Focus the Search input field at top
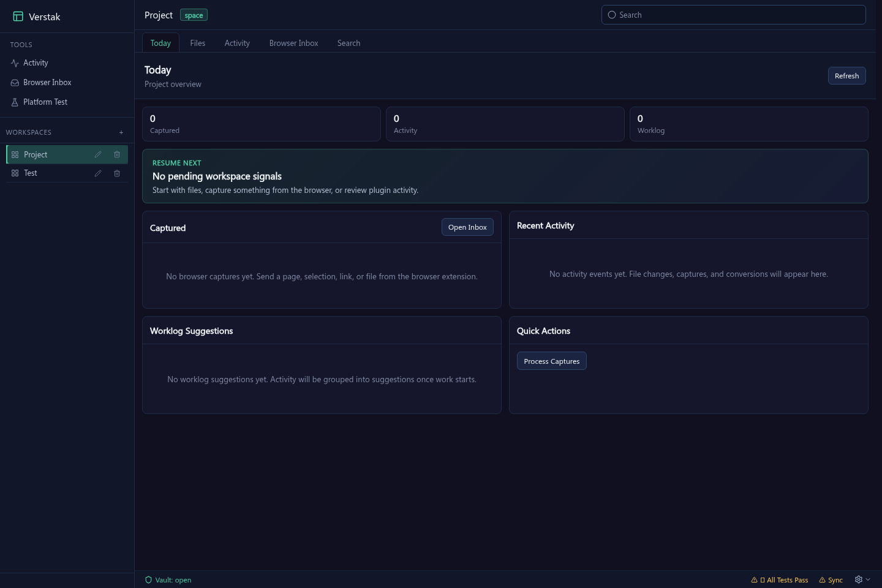The width and height of the screenshot is (882, 588). 734,15
